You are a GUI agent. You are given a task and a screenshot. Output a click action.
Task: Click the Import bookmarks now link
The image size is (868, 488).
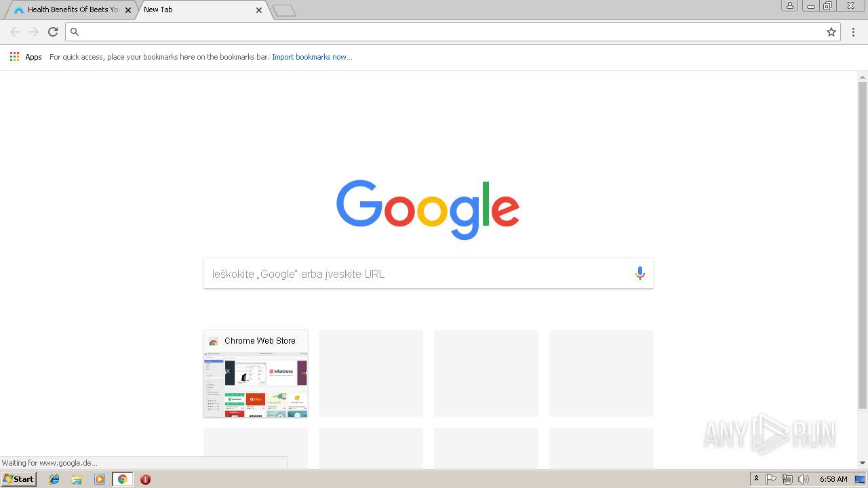tap(312, 57)
